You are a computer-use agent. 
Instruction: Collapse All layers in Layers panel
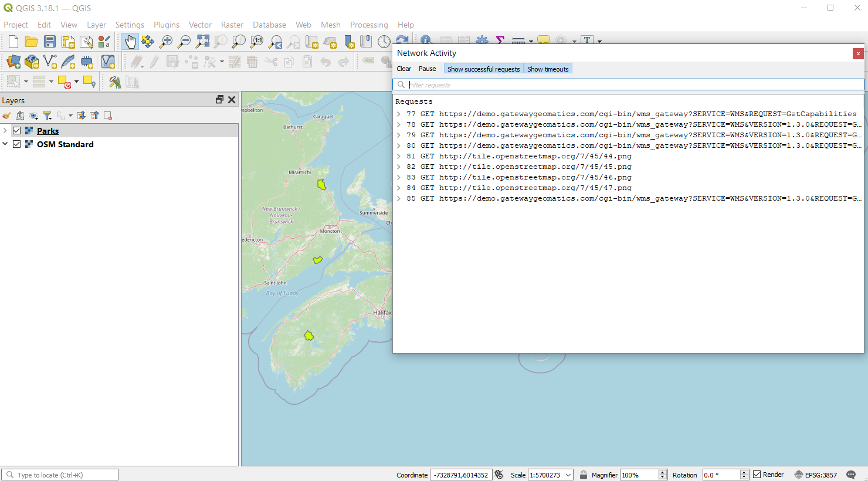click(94, 116)
